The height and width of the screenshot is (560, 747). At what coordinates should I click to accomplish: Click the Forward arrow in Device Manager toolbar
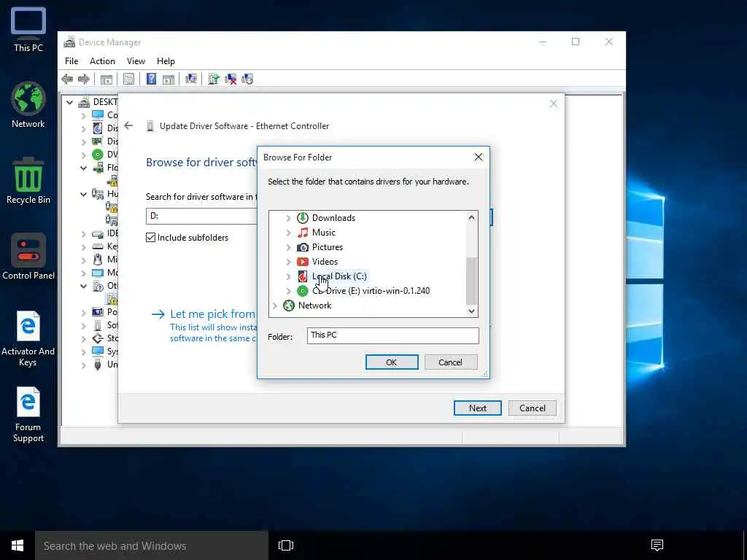[83, 79]
